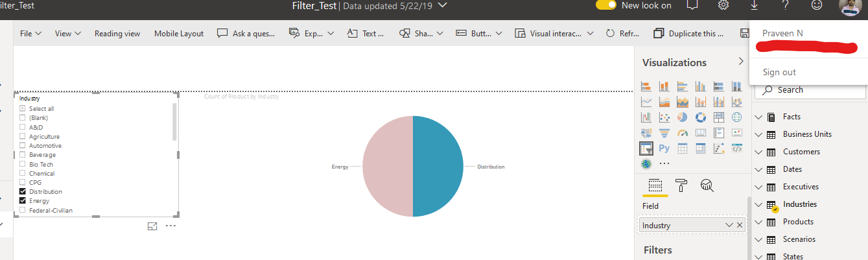Tick the A&D checkbox

click(x=23, y=127)
